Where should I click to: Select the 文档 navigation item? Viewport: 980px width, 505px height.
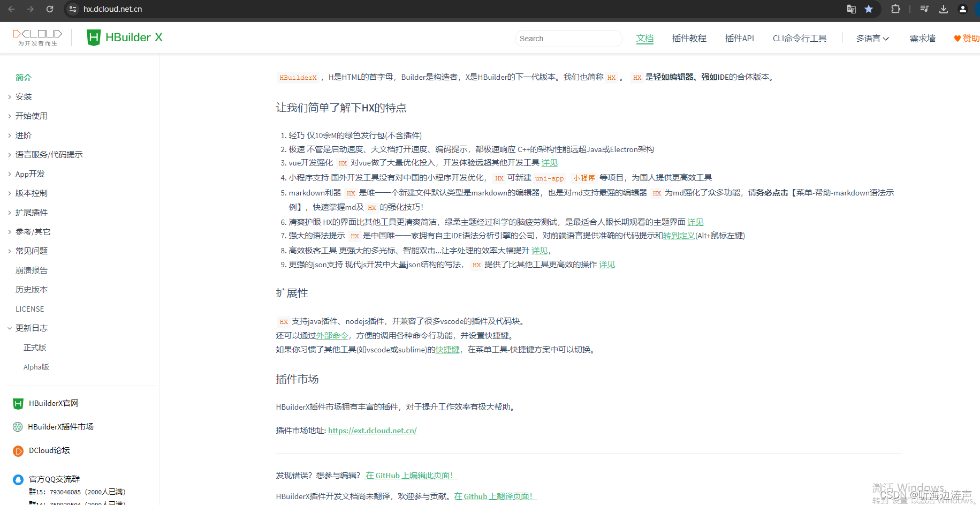645,38
